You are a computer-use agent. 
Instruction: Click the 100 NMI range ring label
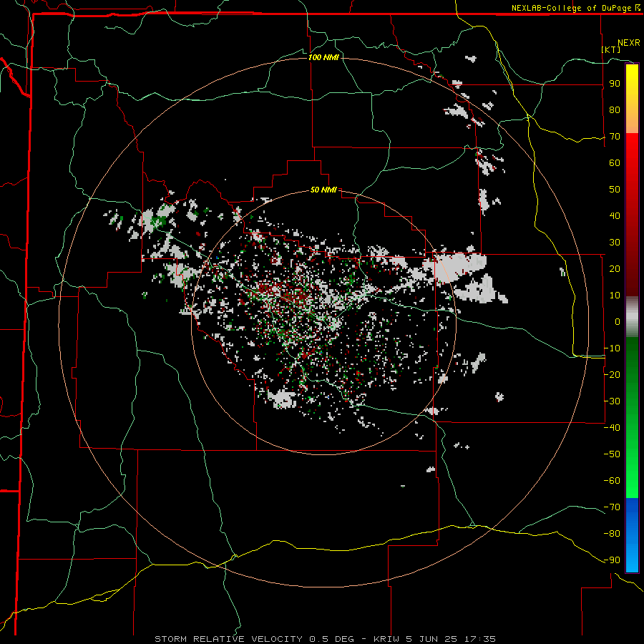click(323, 57)
